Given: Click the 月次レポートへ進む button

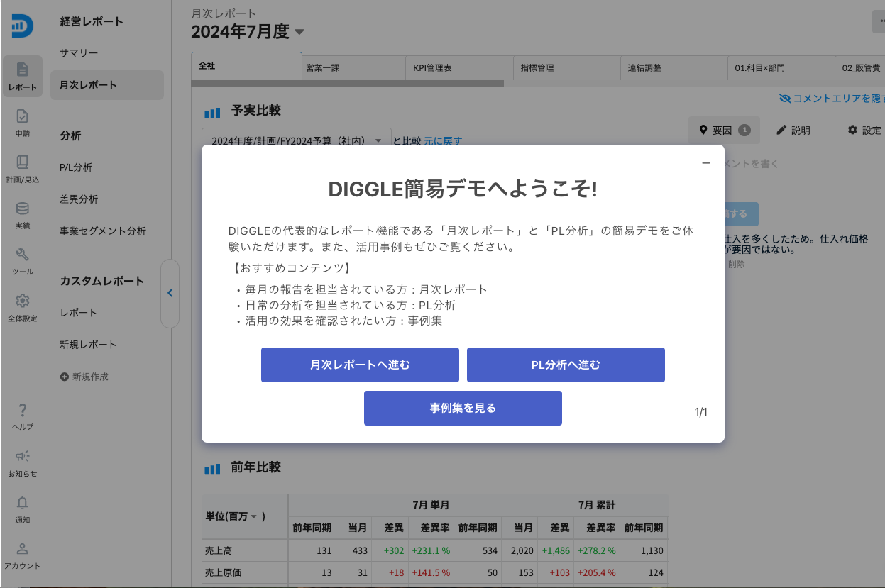Looking at the screenshot, I should pos(360,365).
